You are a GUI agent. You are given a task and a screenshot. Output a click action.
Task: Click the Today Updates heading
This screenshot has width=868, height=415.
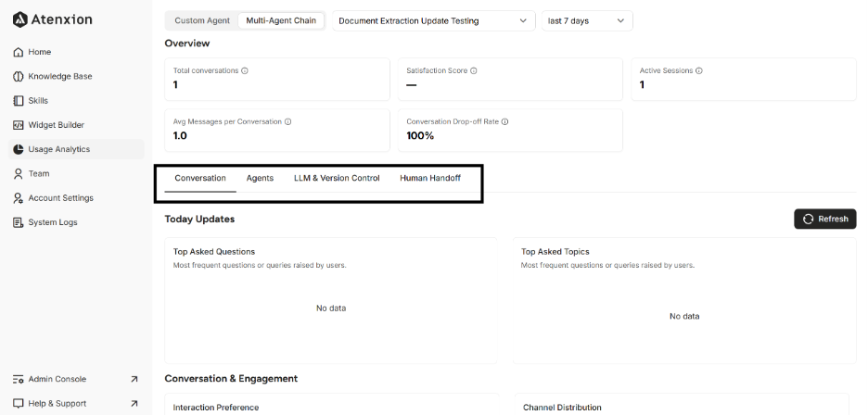point(199,220)
